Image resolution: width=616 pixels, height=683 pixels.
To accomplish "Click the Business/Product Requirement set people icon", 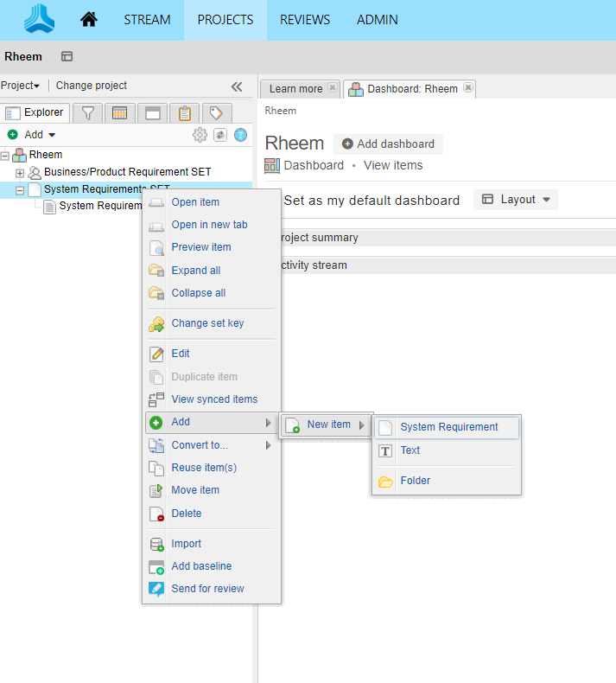I will pos(35,173).
